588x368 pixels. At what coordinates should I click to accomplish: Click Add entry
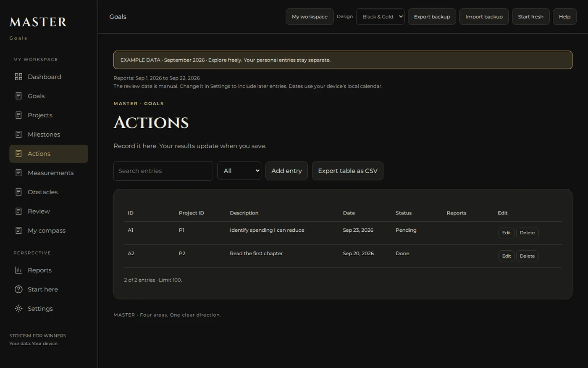[286, 171]
